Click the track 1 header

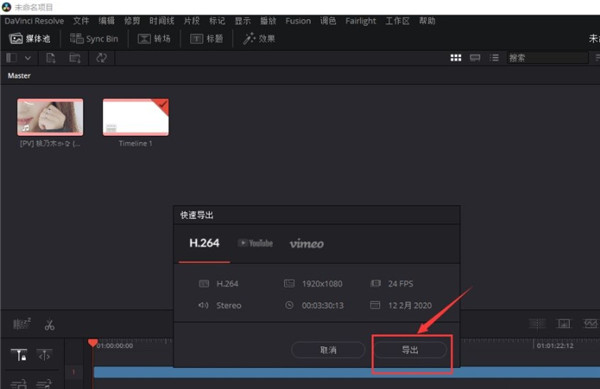click(x=73, y=372)
